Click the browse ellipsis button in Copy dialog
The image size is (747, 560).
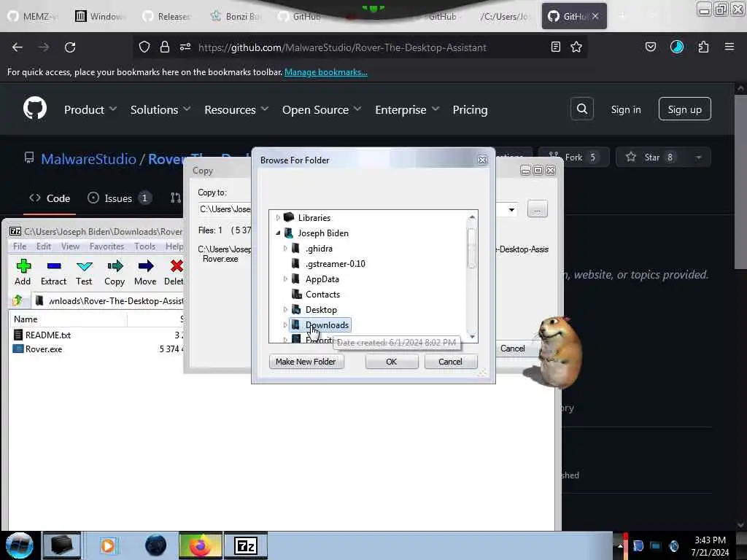pos(537,209)
